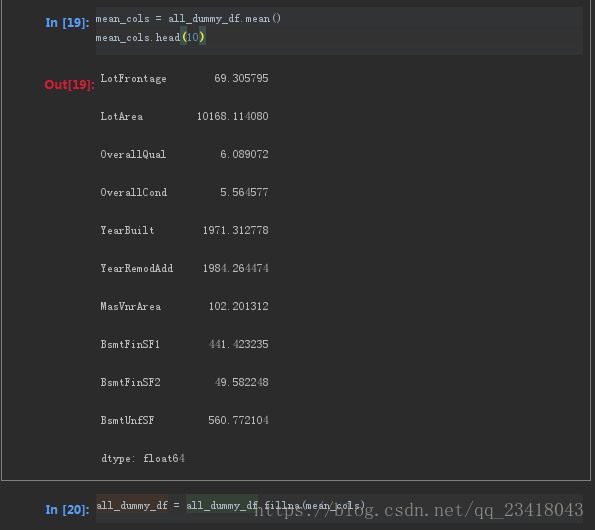The image size is (595, 530).
Task: Select the LotArea row label
Action: pyautogui.click(x=122, y=116)
